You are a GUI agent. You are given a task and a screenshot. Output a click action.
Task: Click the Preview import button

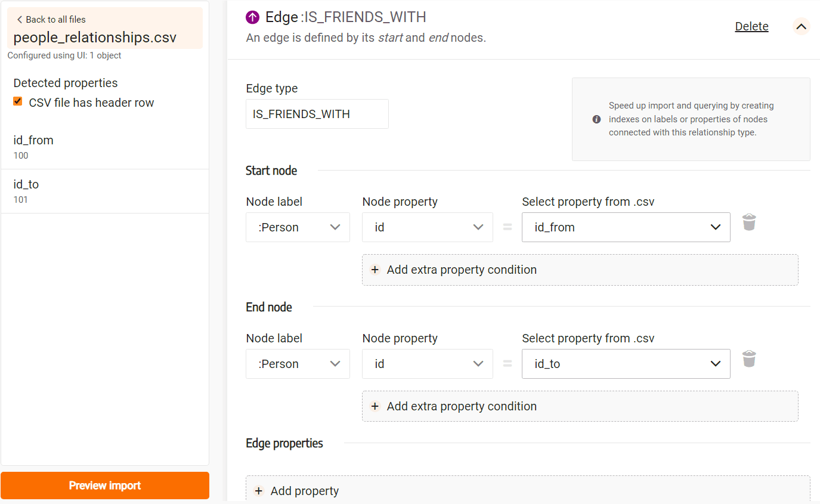(x=105, y=486)
